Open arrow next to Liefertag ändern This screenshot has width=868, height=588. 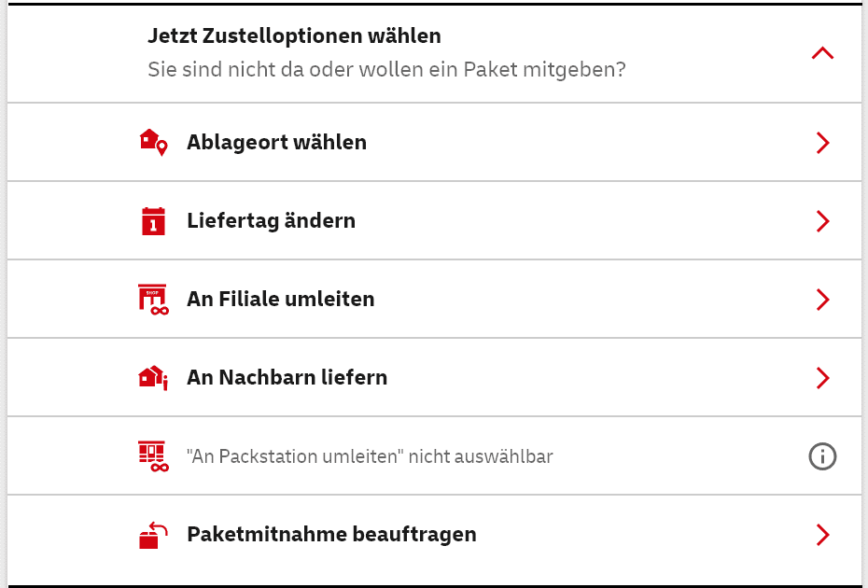822,221
